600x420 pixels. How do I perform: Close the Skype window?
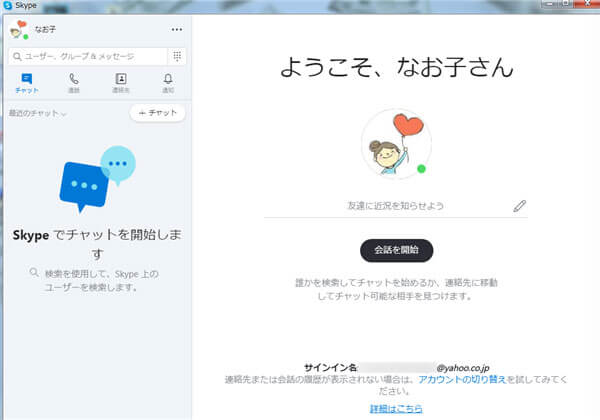pyautogui.click(x=588, y=4)
